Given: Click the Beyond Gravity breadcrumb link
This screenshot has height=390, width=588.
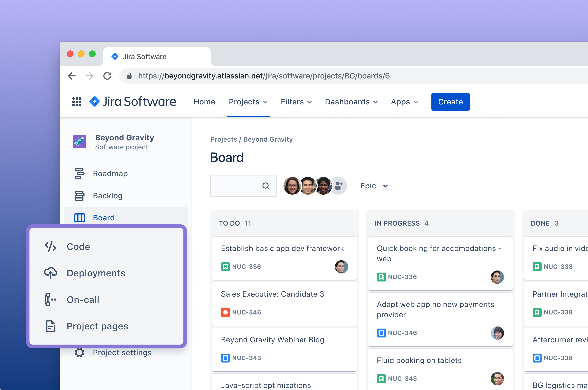Looking at the screenshot, I should 268,139.
